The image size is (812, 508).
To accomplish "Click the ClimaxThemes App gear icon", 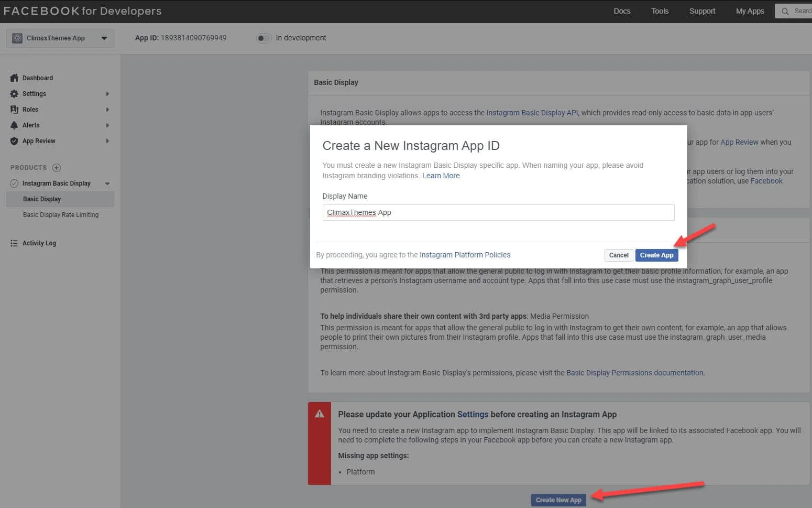I will pyautogui.click(x=17, y=38).
